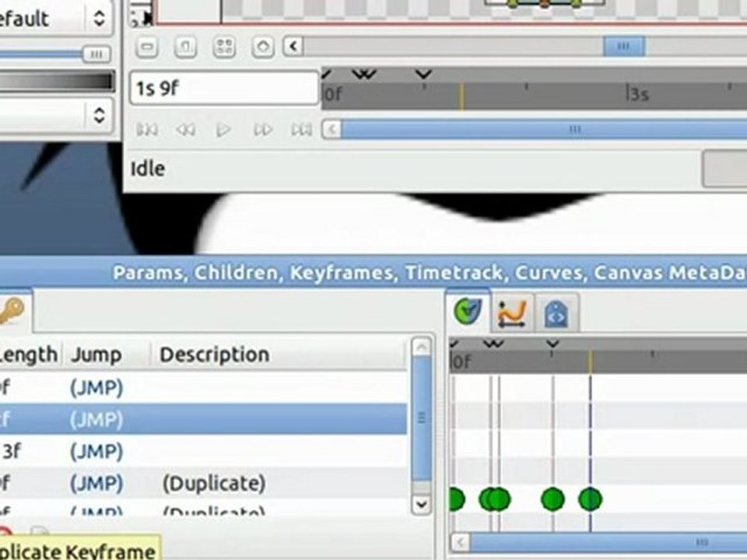Open the lower-left combo box arrows
Screen dimensions: 747x560
(x=99, y=115)
